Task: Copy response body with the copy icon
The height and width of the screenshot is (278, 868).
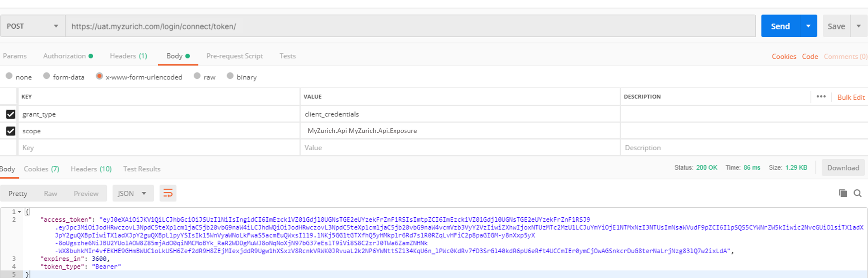Action: (x=843, y=193)
